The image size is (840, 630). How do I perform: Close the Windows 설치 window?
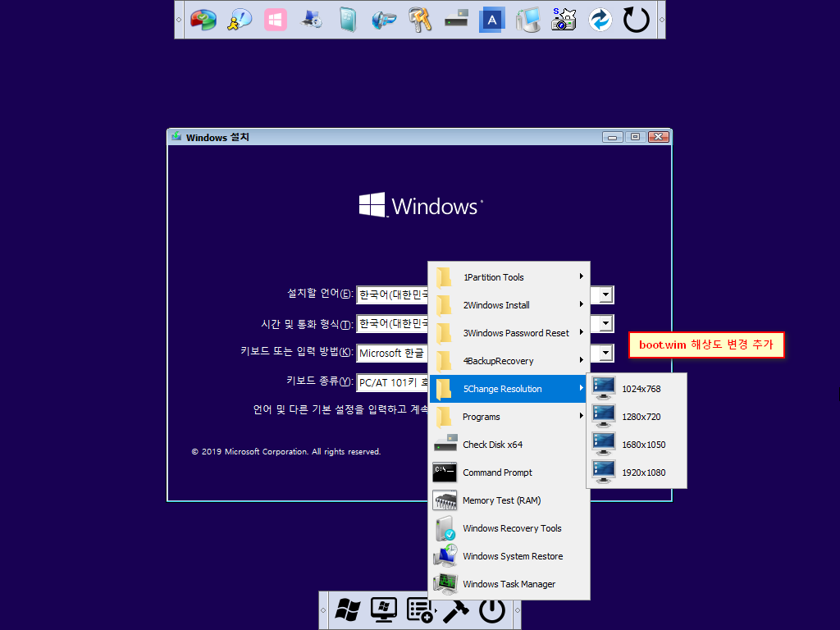pyautogui.click(x=659, y=137)
